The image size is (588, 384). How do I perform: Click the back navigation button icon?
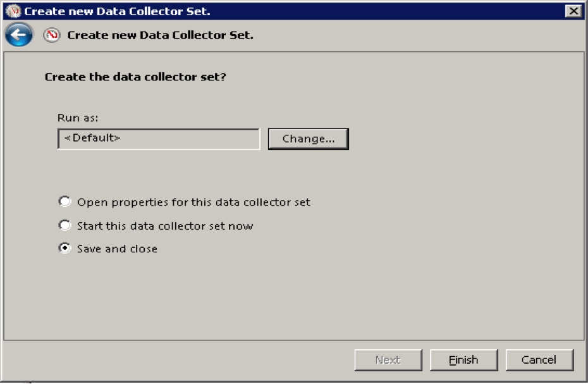coord(18,35)
